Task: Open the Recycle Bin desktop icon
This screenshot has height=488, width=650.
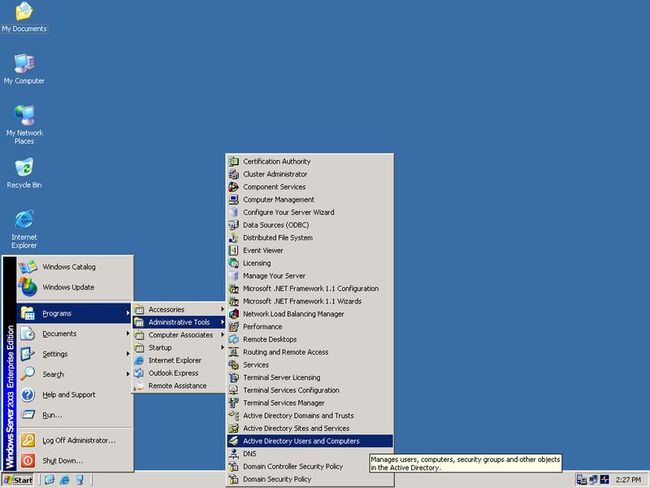Action: [24, 173]
